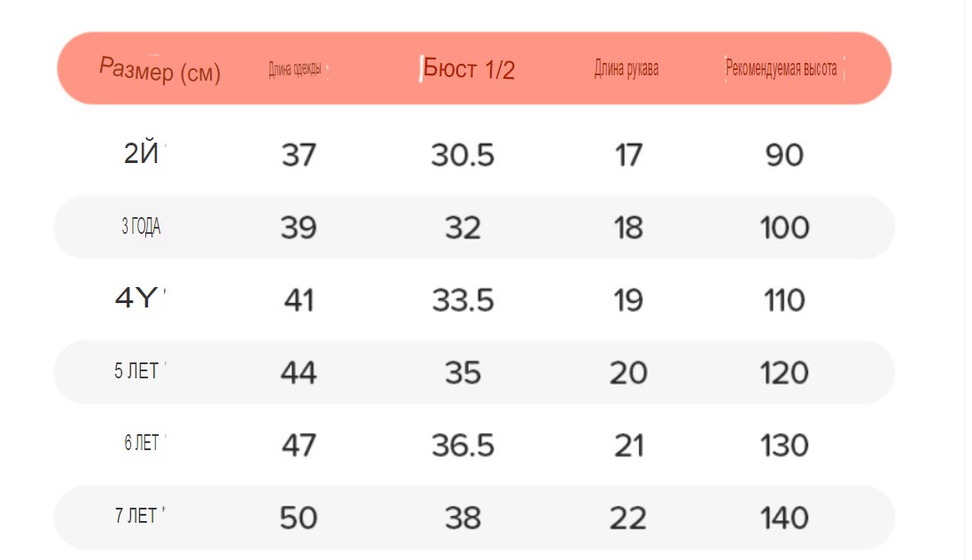972x560 pixels.
Task: Click the 'Бюст 1/2' column header
Action: 469,69
